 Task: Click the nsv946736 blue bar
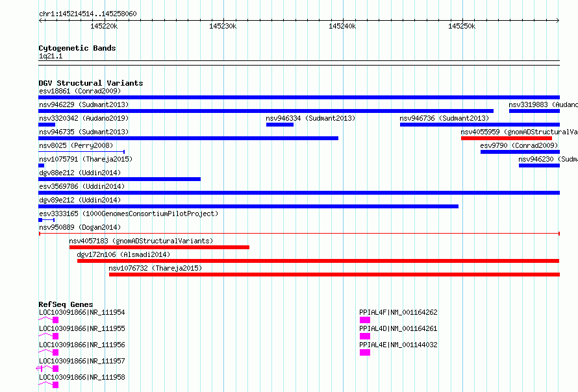(480, 125)
